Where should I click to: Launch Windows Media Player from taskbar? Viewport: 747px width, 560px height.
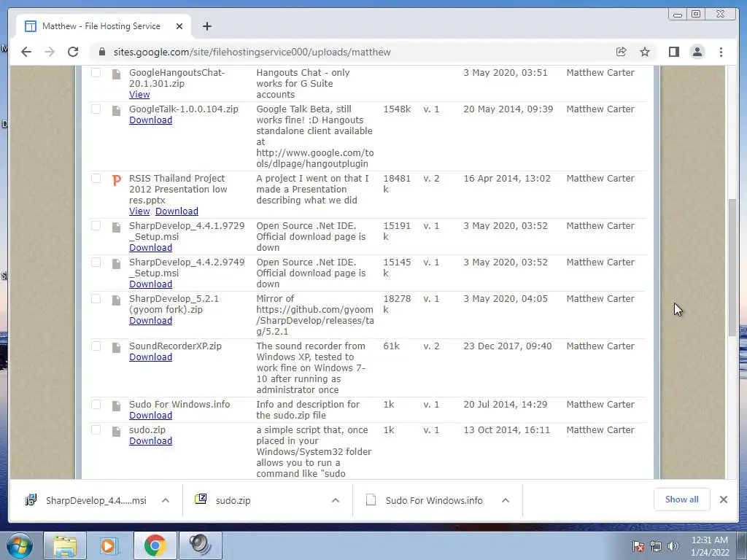coord(109,545)
